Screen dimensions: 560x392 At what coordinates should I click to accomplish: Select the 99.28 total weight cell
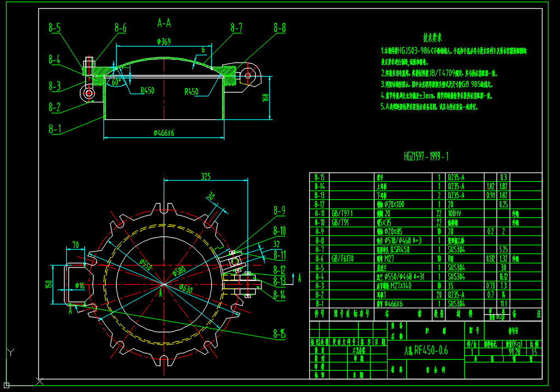[514, 352]
